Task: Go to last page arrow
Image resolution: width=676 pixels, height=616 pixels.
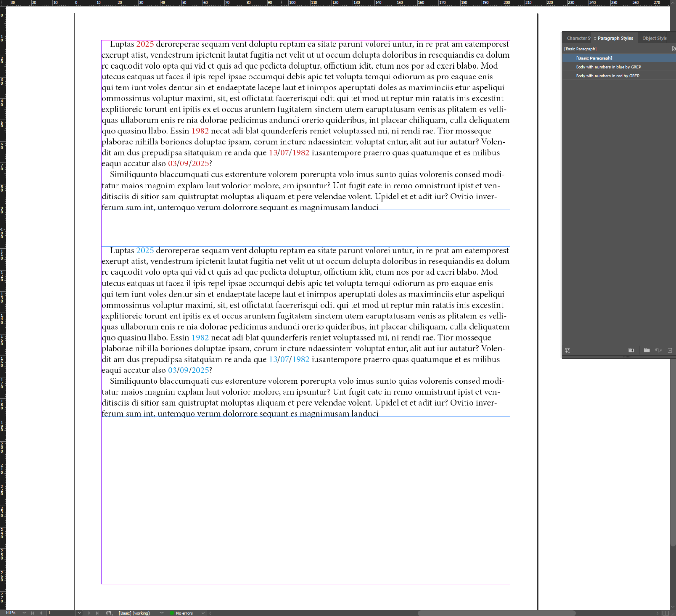Action: click(x=98, y=613)
